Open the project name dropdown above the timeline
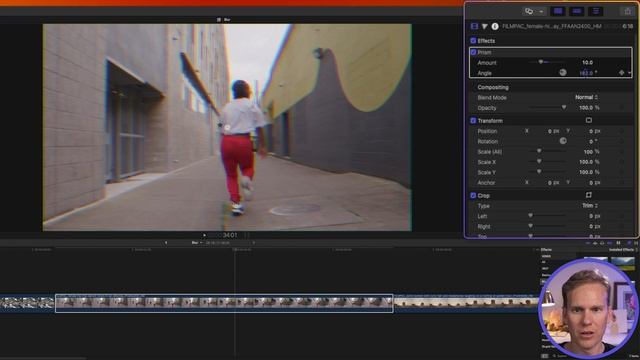 click(197, 243)
